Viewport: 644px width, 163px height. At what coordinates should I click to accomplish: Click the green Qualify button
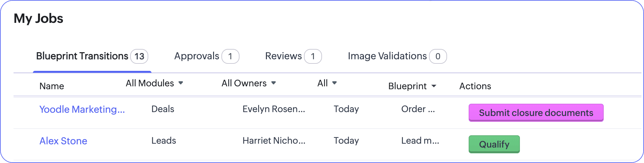(x=494, y=144)
